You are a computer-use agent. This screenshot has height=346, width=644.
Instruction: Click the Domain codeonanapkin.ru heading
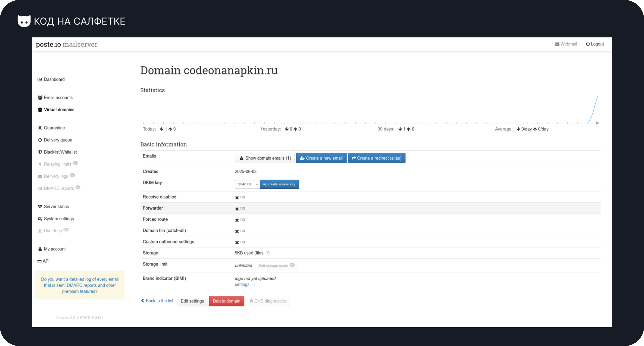coord(209,70)
